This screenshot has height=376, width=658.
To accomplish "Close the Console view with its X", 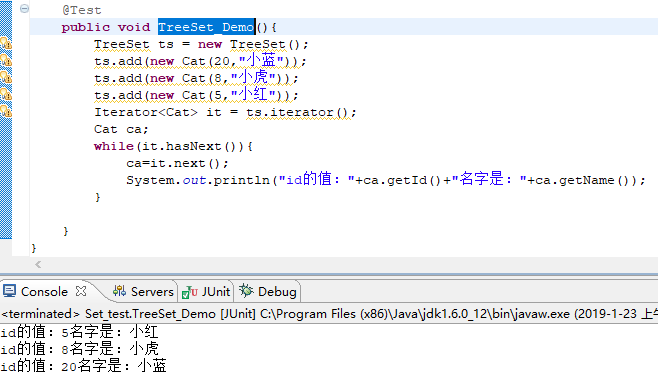I will pyautogui.click(x=81, y=291).
